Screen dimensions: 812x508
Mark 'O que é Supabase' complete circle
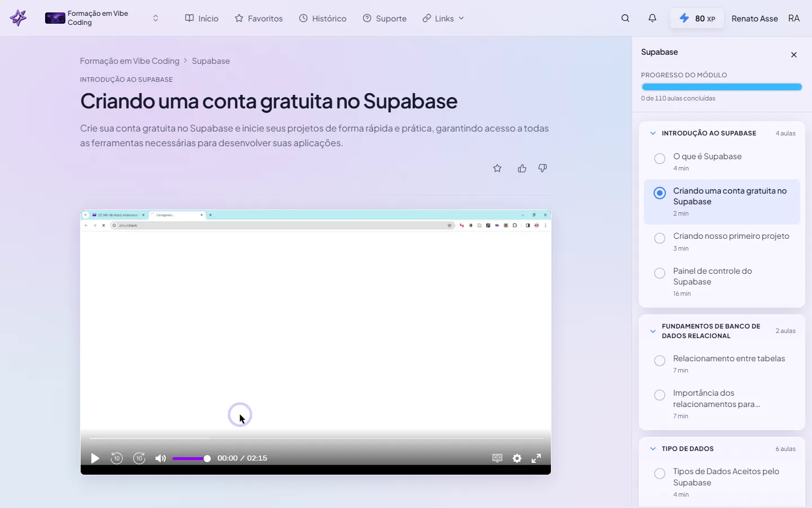click(660, 159)
